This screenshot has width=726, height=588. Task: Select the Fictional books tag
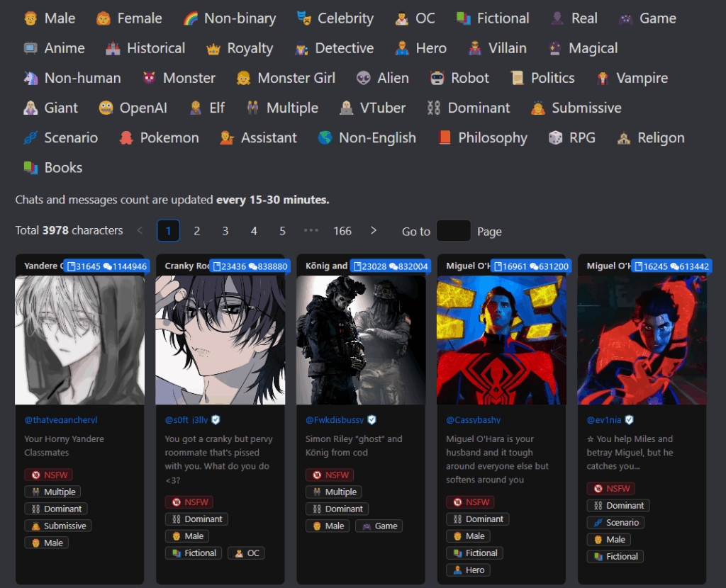pos(493,18)
